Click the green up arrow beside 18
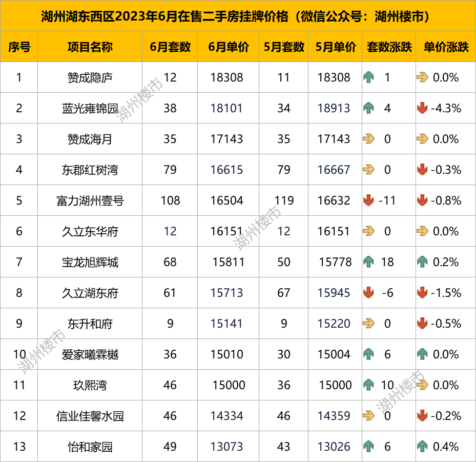 [368, 262]
